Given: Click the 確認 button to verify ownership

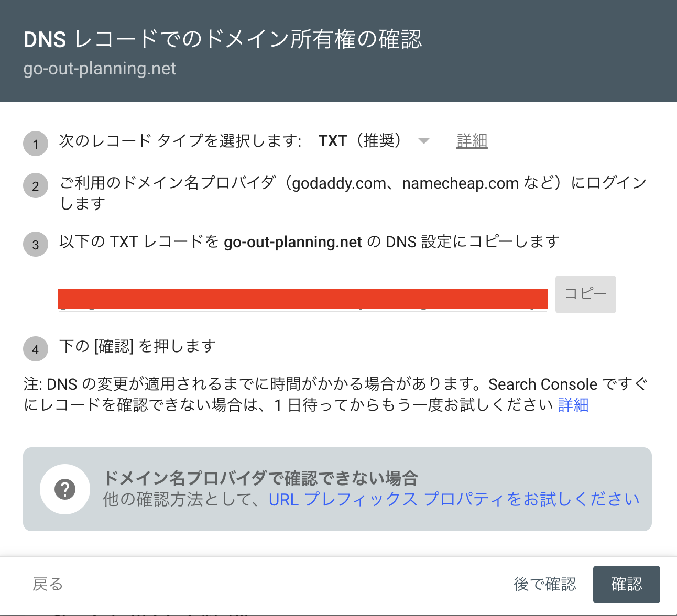Looking at the screenshot, I should point(626,584).
